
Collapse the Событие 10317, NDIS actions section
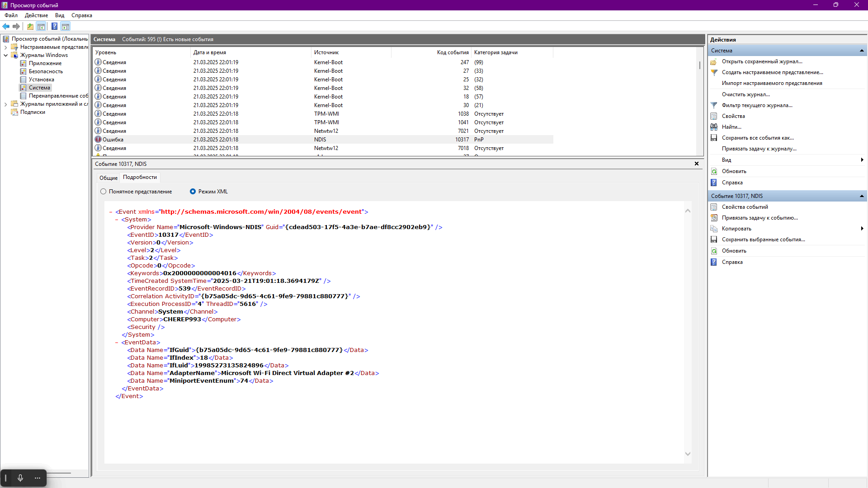point(862,196)
